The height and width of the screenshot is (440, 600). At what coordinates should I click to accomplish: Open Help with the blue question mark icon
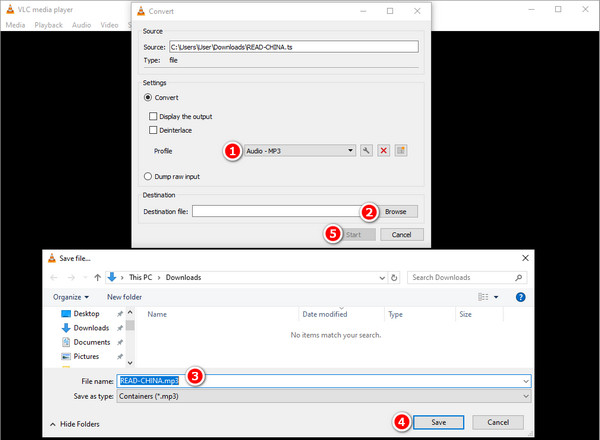[520, 297]
